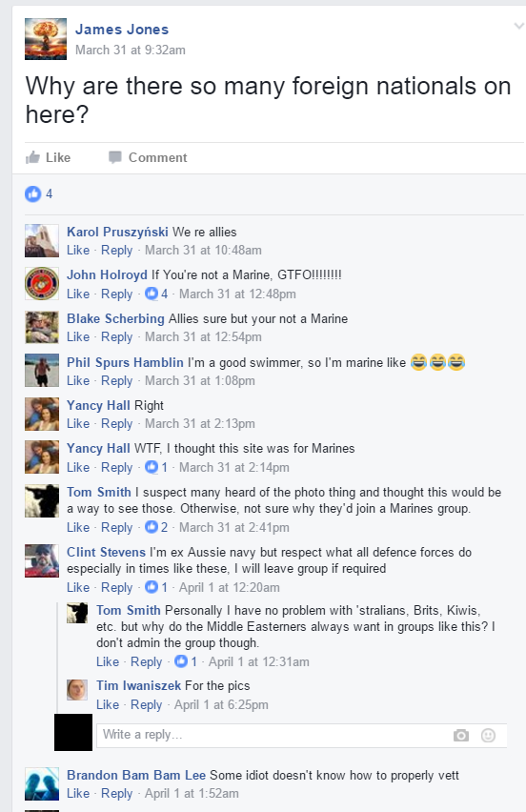Like Phil Spurs Hamblin's comment
This screenshot has width=526, height=812.
tap(78, 380)
